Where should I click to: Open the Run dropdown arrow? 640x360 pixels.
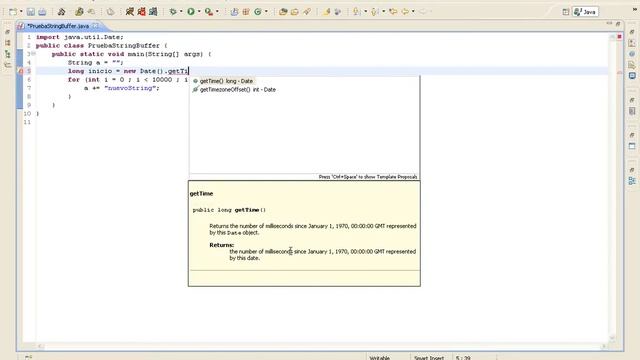[x=199, y=12]
